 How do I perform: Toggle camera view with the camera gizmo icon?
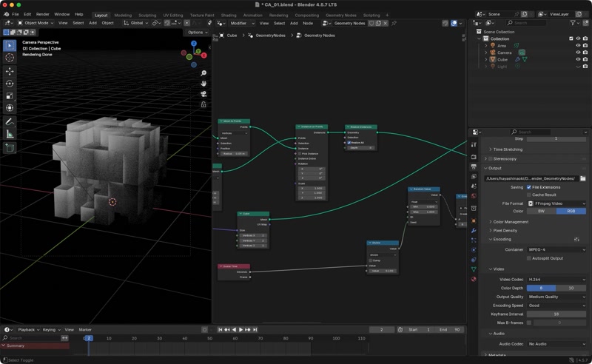(x=203, y=94)
